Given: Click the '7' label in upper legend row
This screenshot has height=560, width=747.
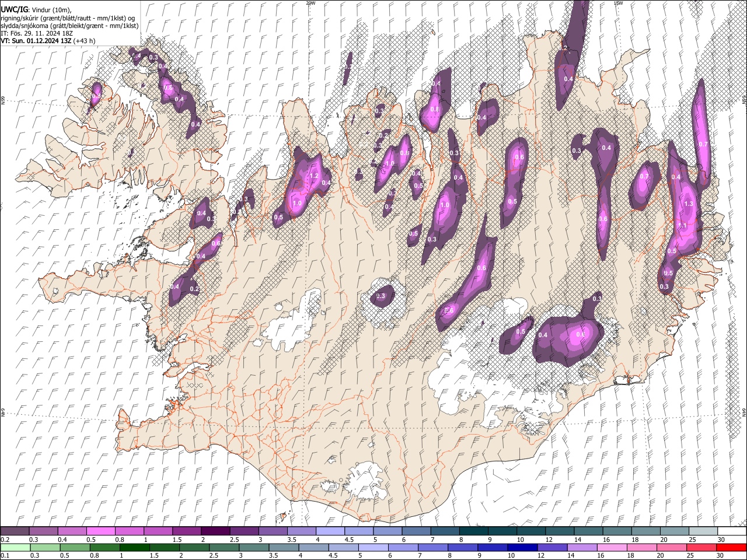Looking at the screenshot, I should coord(431,540).
